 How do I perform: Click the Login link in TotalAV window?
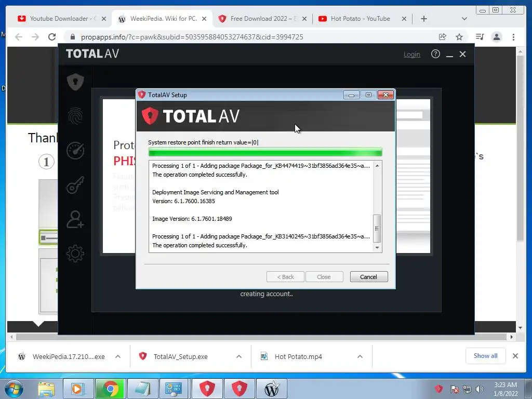411,54
